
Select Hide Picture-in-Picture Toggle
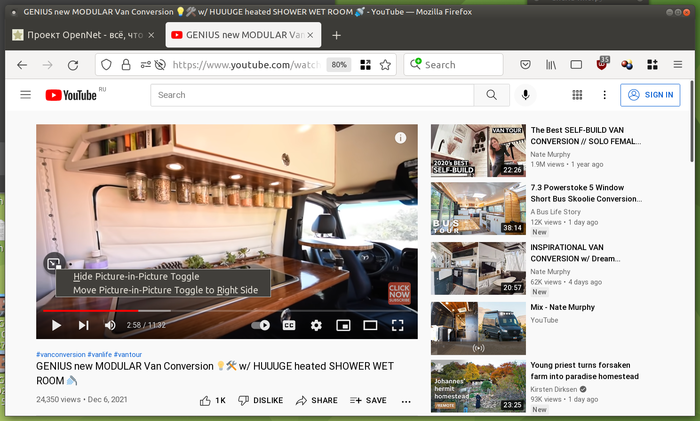(x=136, y=276)
